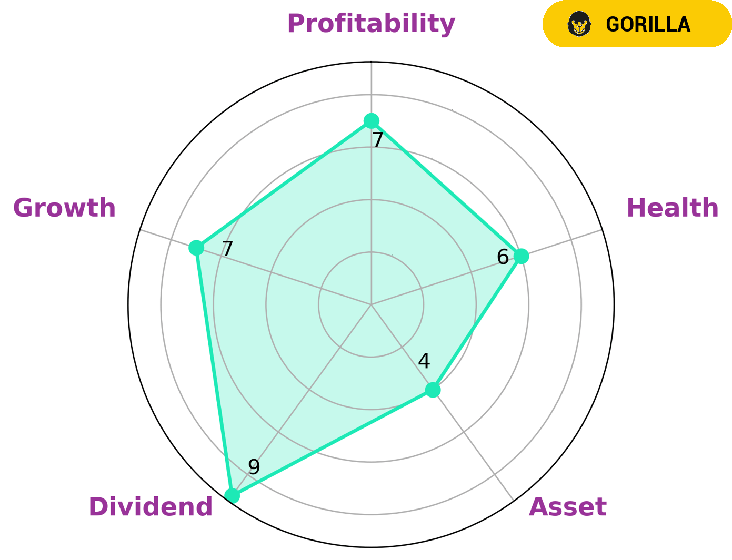Open the Dividend axis label
The width and height of the screenshot is (732, 560).
[151, 507]
